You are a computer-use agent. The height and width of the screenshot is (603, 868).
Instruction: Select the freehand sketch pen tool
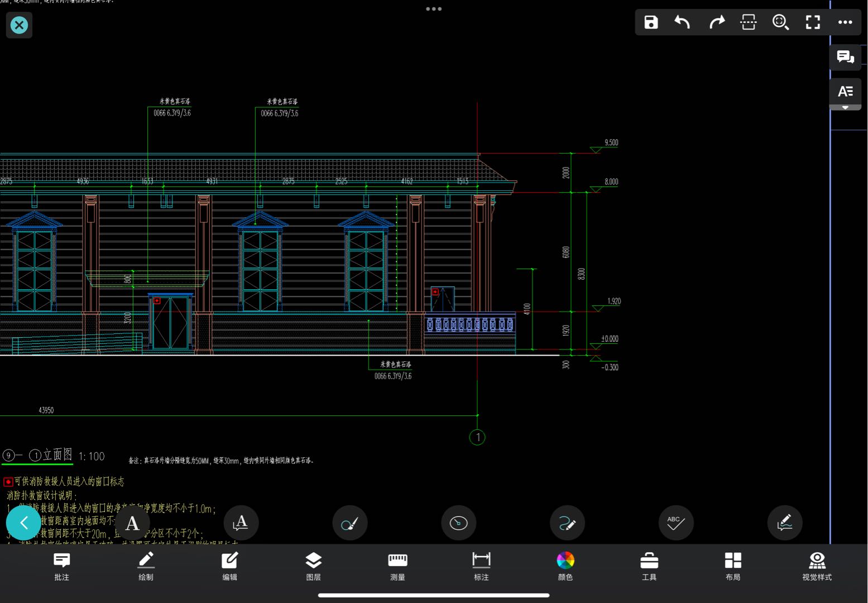pos(567,523)
